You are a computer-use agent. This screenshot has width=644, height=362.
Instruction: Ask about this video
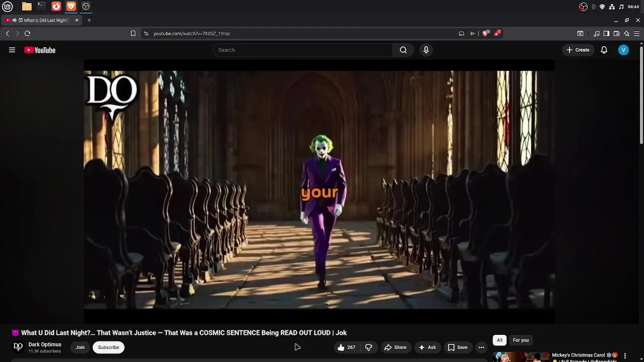pos(427,347)
